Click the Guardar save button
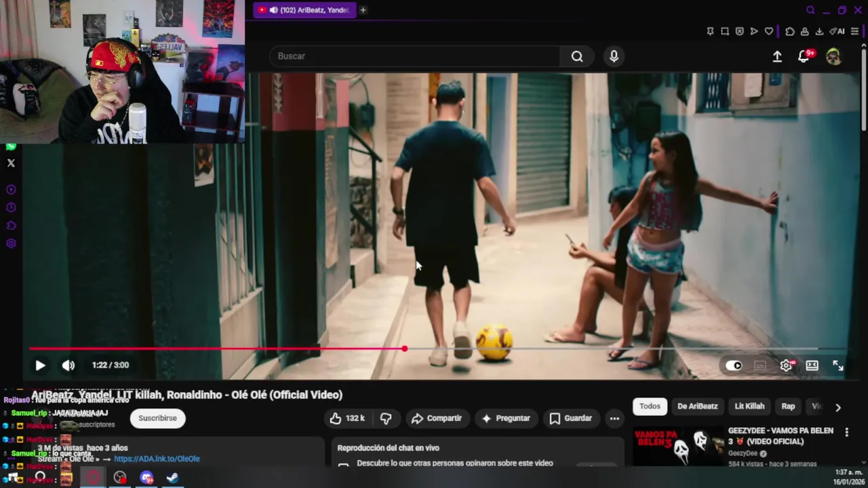 pos(571,419)
